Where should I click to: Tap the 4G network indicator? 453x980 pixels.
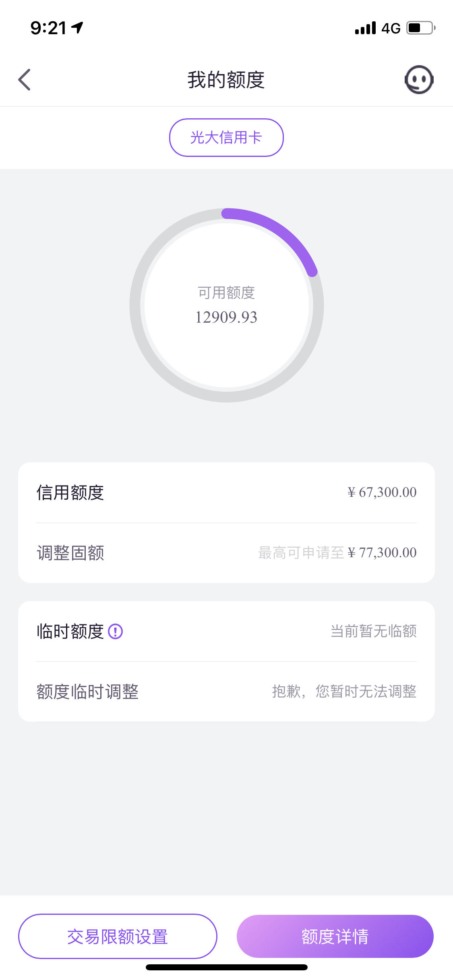[391, 29]
